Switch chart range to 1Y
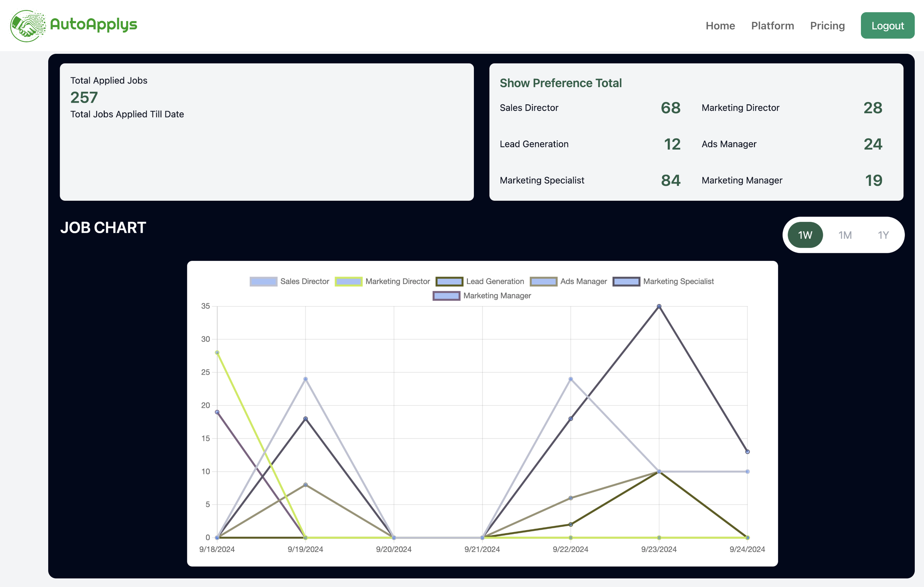The width and height of the screenshot is (924, 587). point(883,235)
